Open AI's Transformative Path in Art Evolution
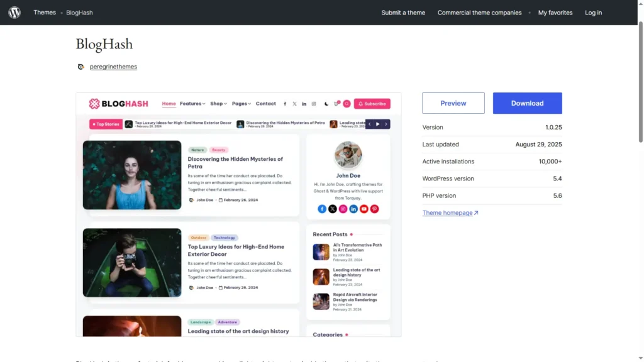The height and width of the screenshot is (362, 644). 357,248
